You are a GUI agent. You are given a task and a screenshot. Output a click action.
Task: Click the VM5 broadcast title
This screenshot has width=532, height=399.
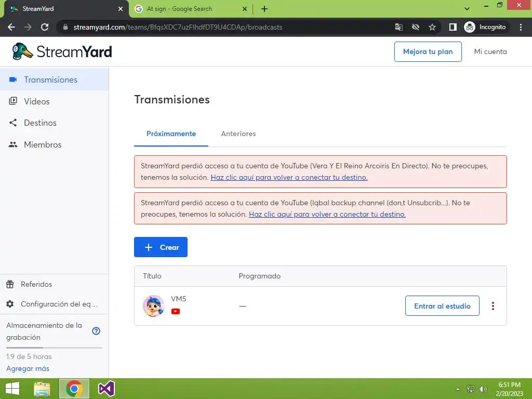[x=179, y=299]
